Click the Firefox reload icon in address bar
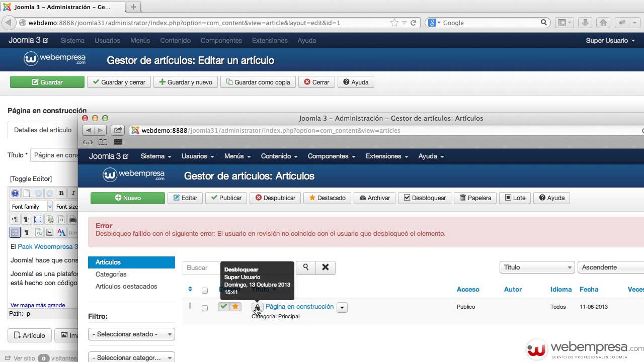Screen dimensions: 644x362 tap(413, 23)
